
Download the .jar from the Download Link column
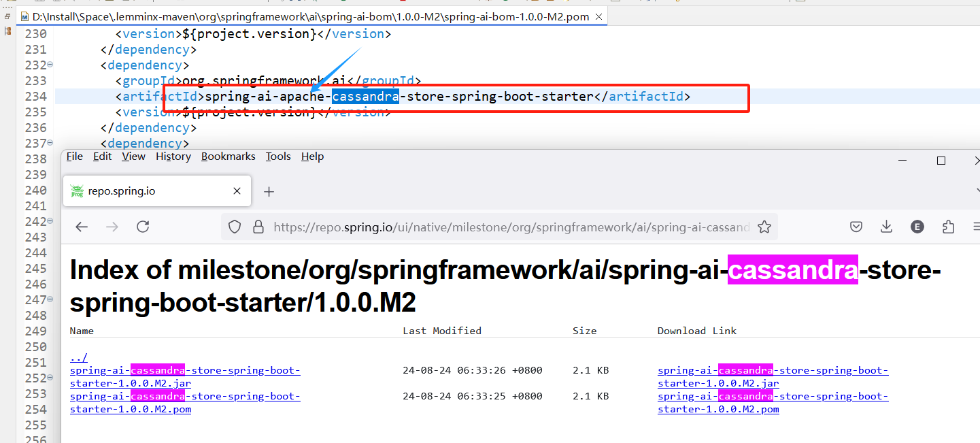tap(773, 377)
